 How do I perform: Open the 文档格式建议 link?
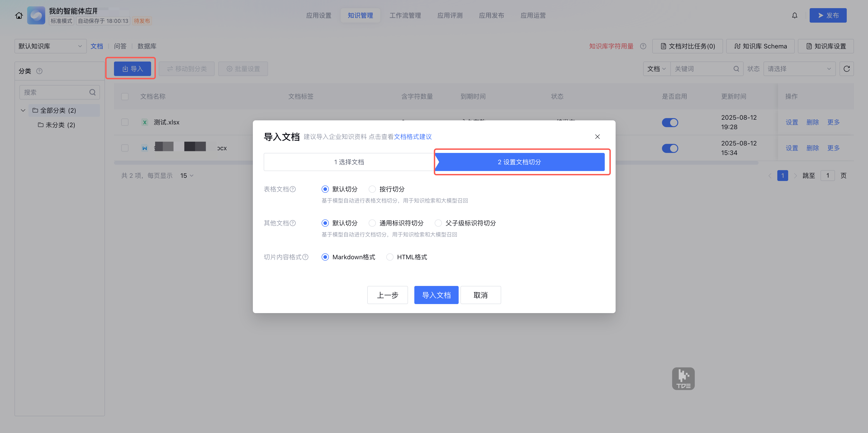click(x=413, y=137)
